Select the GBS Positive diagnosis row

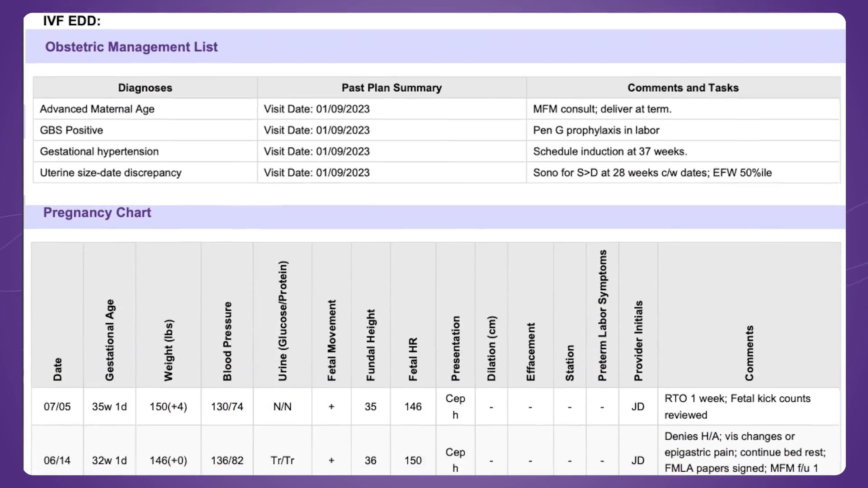tap(71, 130)
